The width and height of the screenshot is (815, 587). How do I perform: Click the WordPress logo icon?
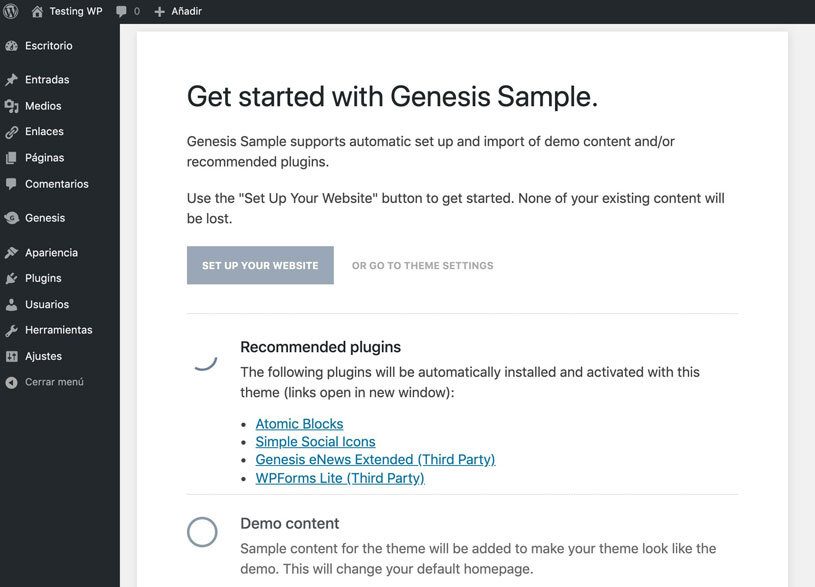click(11, 11)
